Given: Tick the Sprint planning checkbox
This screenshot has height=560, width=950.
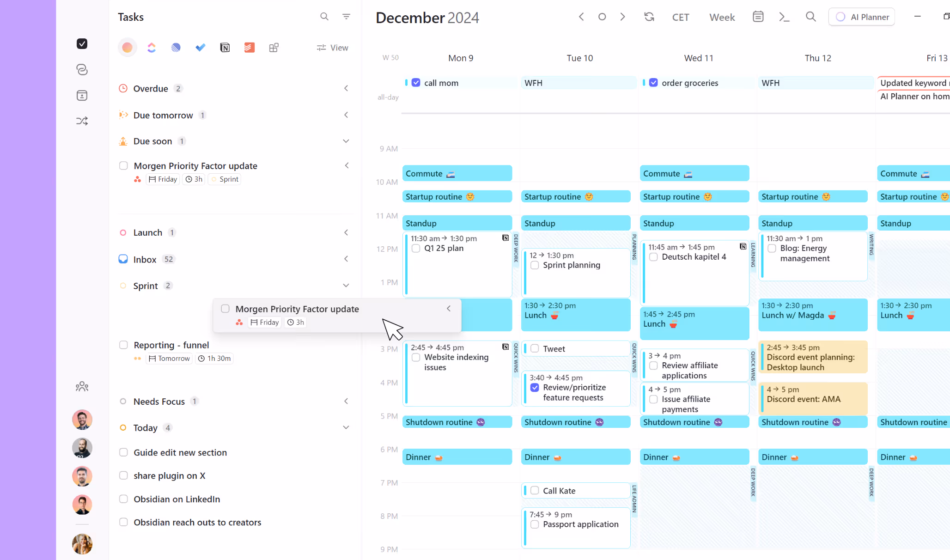Looking at the screenshot, I should (x=535, y=265).
